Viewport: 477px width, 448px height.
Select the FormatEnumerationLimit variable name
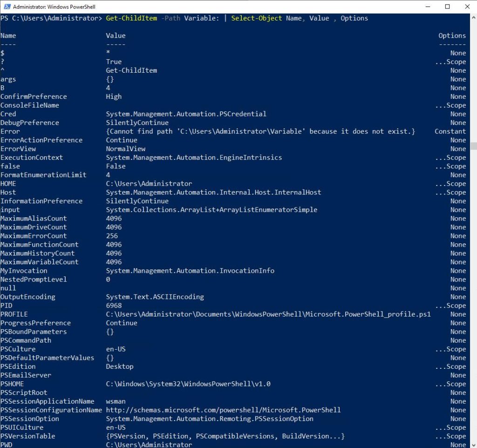pyautogui.click(x=43, y=175)
